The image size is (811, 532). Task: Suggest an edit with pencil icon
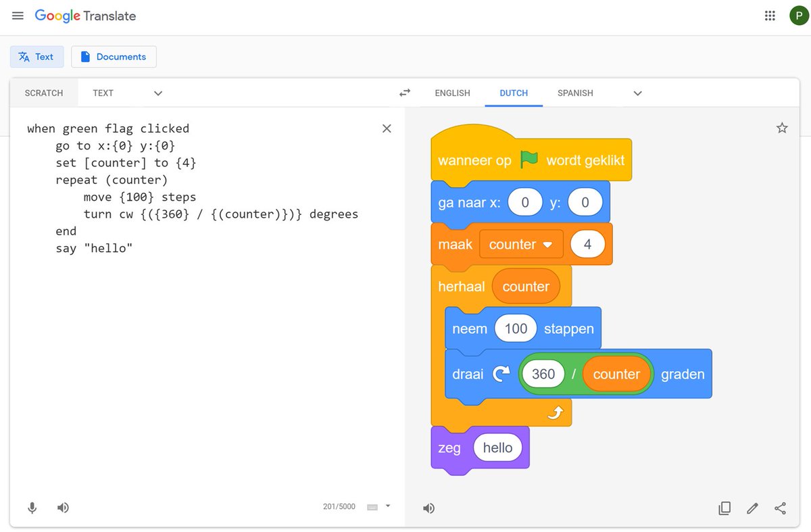pyautogui.click(x=752, y=508)
